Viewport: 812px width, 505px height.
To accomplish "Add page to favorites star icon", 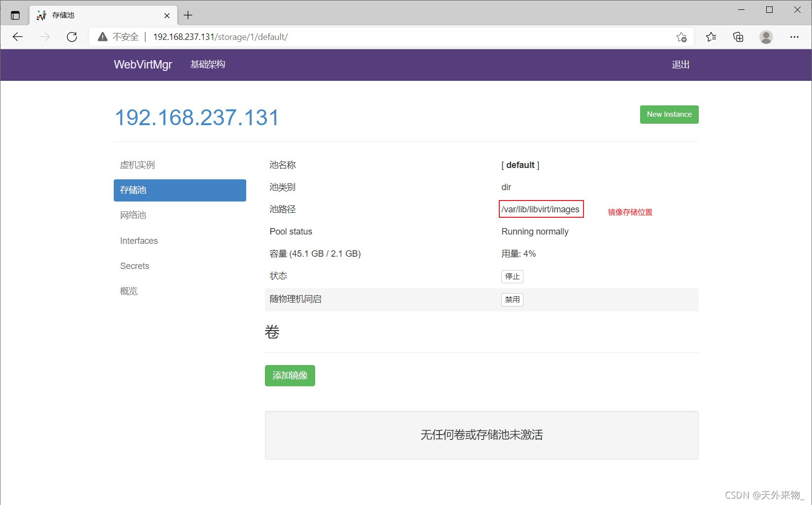I will (681, 37).
